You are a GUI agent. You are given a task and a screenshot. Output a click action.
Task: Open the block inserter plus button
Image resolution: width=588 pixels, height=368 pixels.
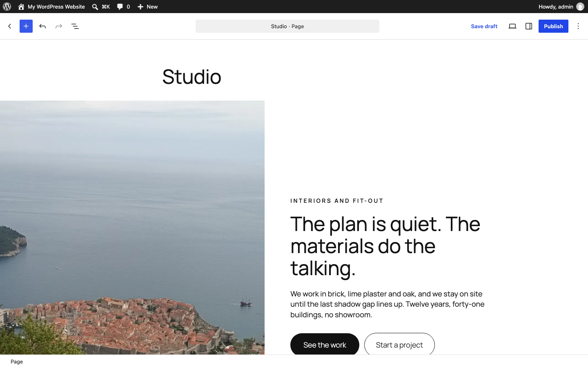pos(26,26)
